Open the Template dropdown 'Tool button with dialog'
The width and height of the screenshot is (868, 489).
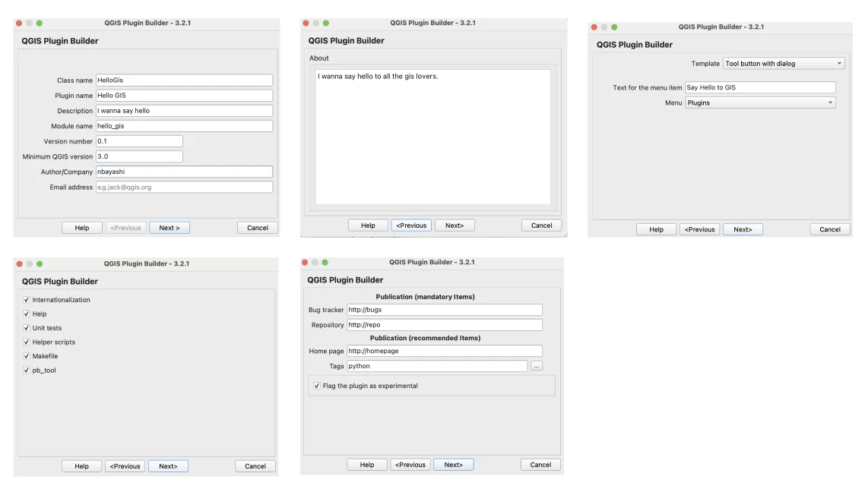(784, 64)
